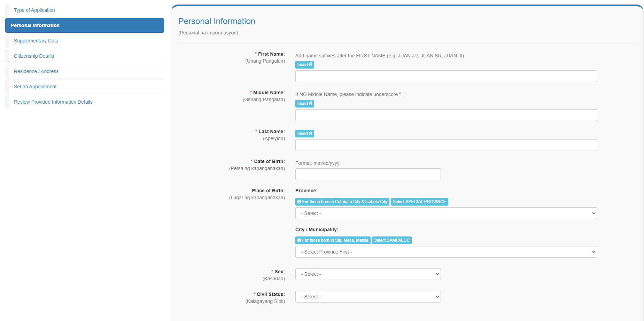Viewport: 644px width, 321px height.
Task: Click Insert Ñ for Middle Name
Action: (x=304, y=104)
